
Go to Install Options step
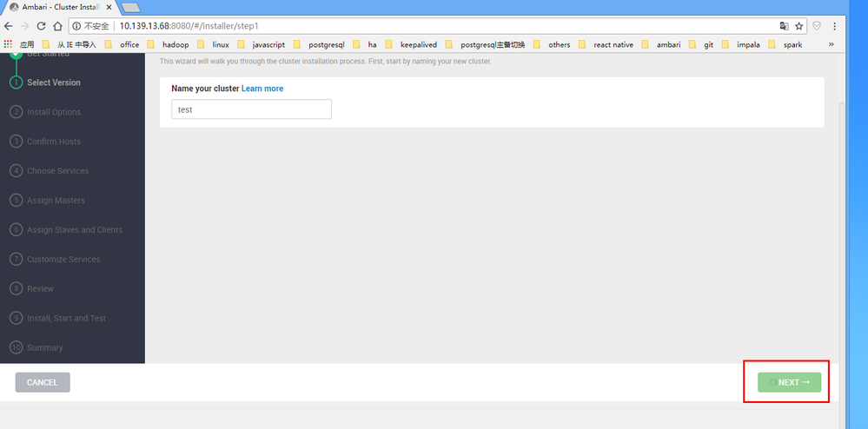coord(54,112)
